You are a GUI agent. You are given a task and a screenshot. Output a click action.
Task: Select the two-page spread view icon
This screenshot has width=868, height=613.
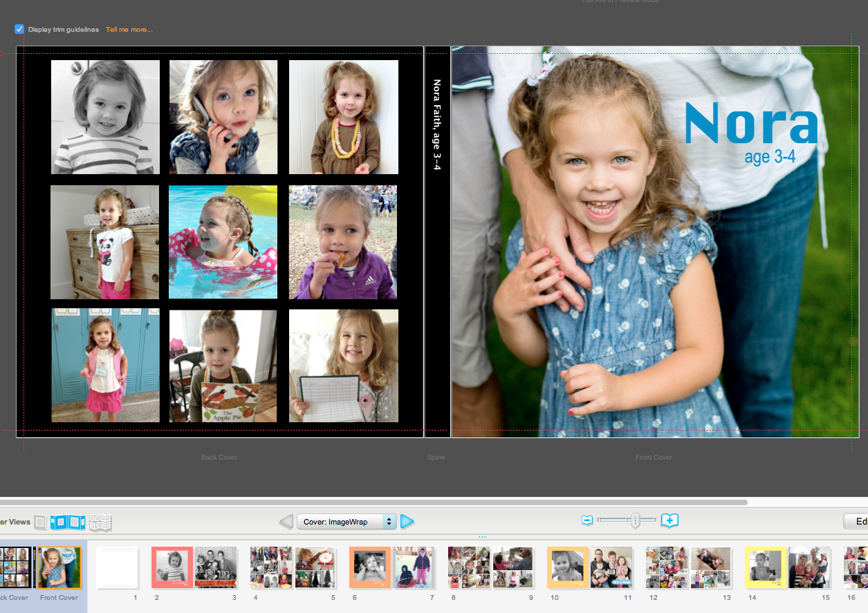pyautogui.click(x=67, y=522)
